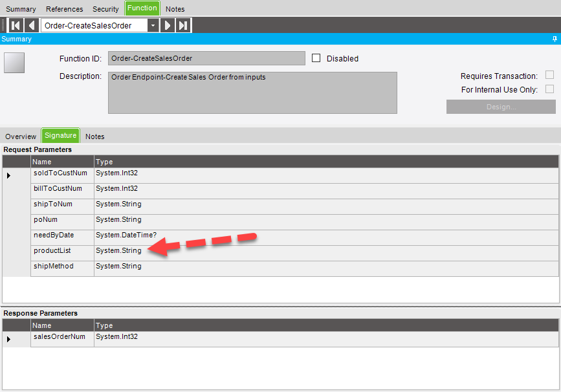The height and width of the screenshot is (392, 561).
Task: Open the Security tab
Action: [105, 9]
